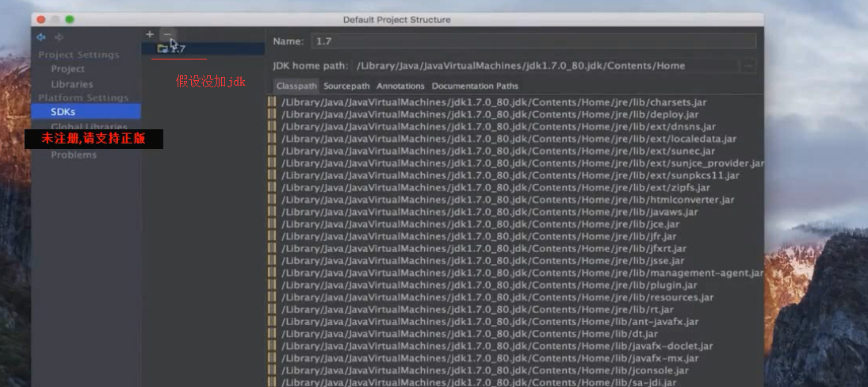Click the JDK home path field
Viewport: 868px width, 387px height.
tap(545, 66)
